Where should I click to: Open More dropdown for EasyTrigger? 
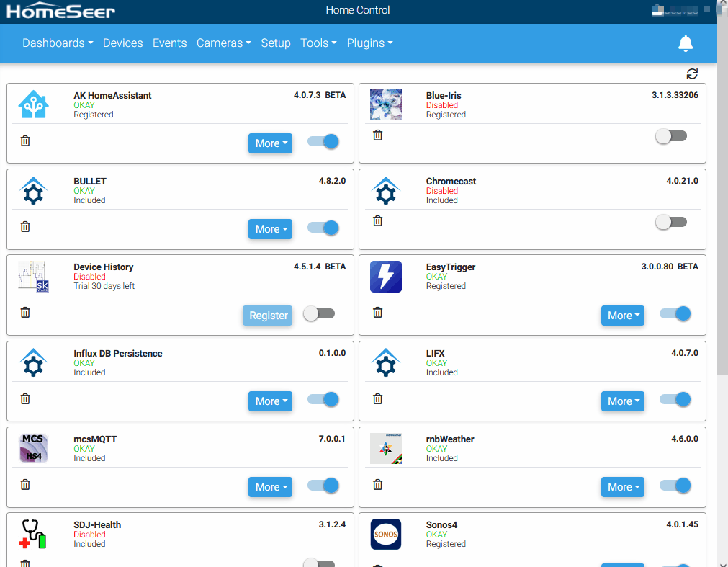pos(623,316)
